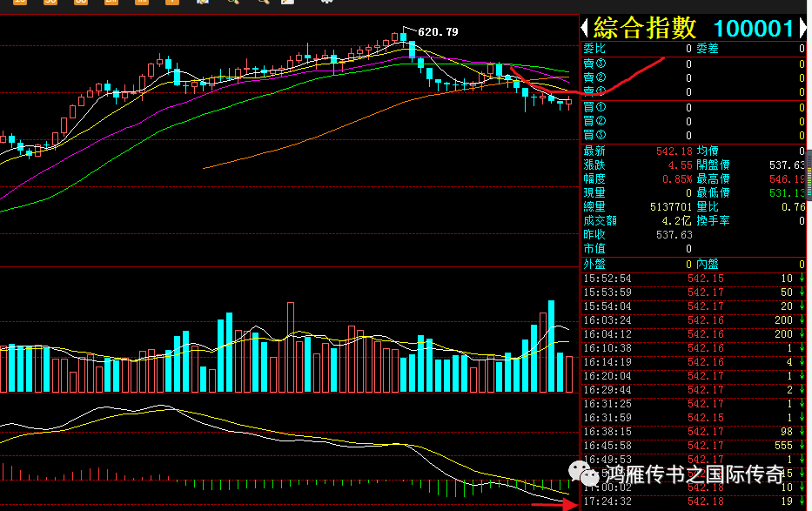
Task: Click the 賣② sell level row
Action: pyautogui.click(x=694, y=77)
